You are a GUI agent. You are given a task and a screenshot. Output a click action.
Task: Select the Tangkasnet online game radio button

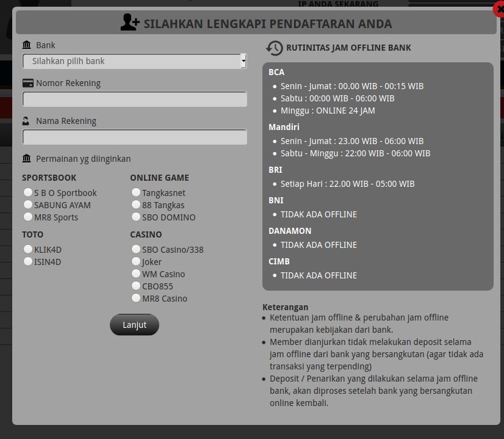(135, 192)
